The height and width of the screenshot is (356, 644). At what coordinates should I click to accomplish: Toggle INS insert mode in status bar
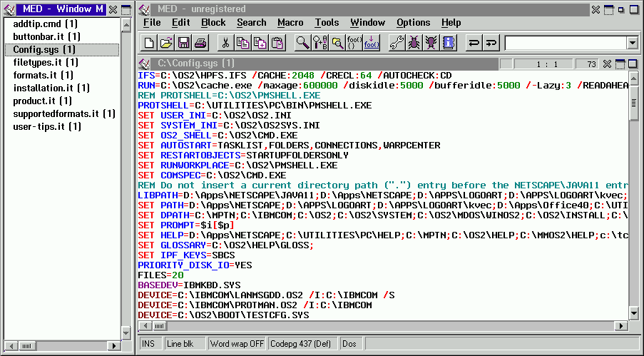pos(150,344)
